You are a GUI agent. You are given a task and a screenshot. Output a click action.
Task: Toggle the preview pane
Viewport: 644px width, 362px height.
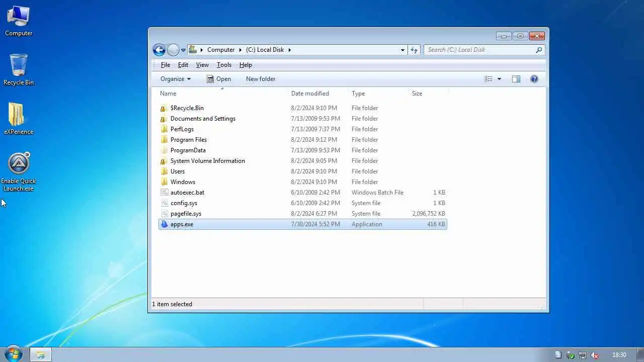coord(516,79)
